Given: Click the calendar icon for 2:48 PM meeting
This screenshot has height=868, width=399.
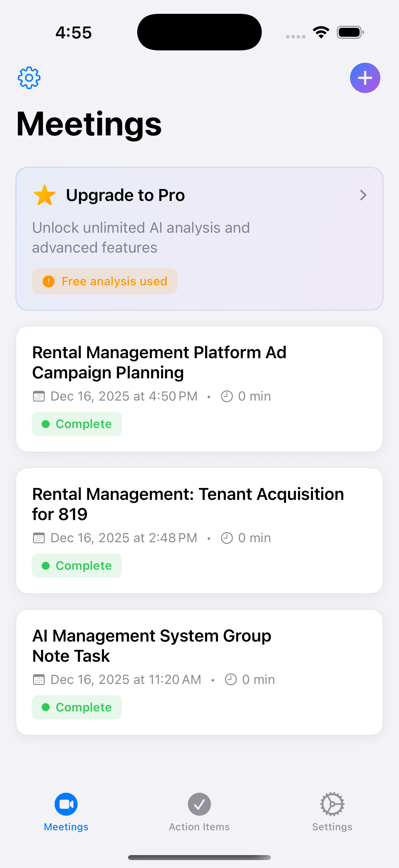Looking at the screenshot, I should tap(39, 538).
